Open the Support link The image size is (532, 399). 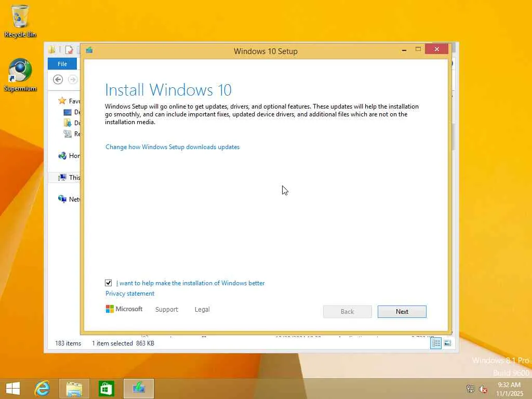pyautogui.click(x=167, y=310)
